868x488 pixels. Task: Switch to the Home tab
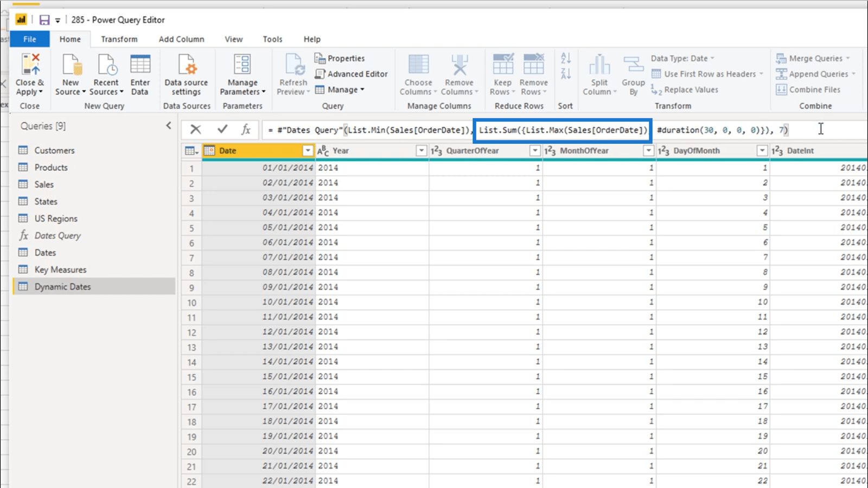coord(70,39)
